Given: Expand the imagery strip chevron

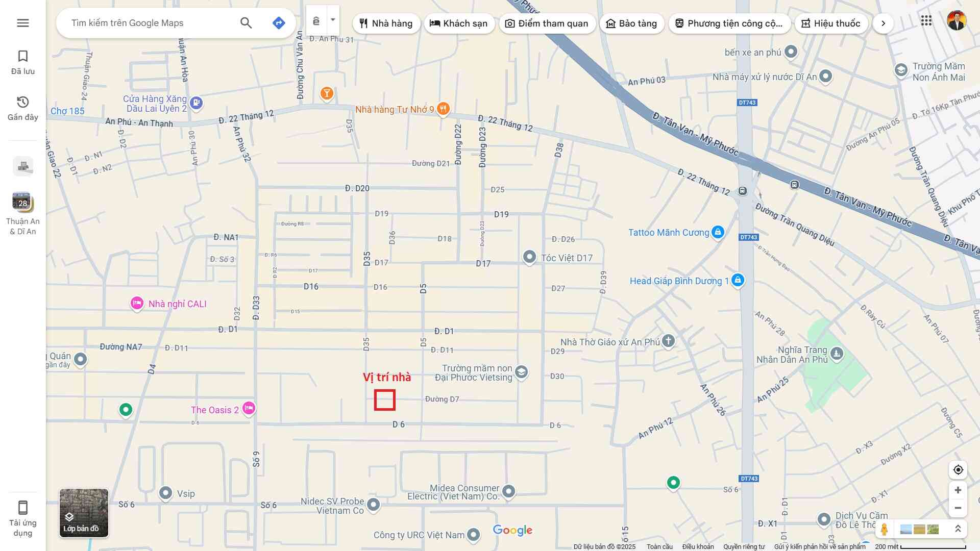Looking at the screenshot, I should (958, 529).
